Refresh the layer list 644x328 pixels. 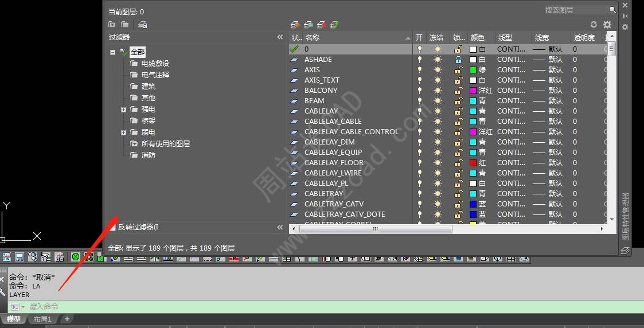tap(594, 25)
